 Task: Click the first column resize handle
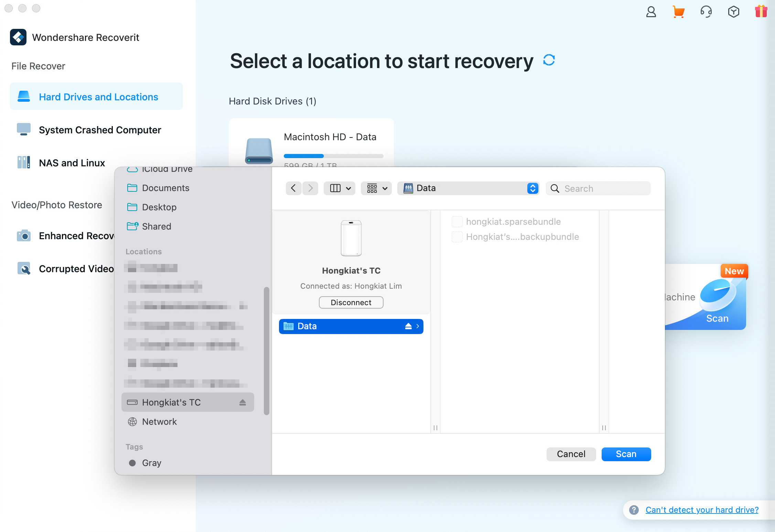[435, 428]
